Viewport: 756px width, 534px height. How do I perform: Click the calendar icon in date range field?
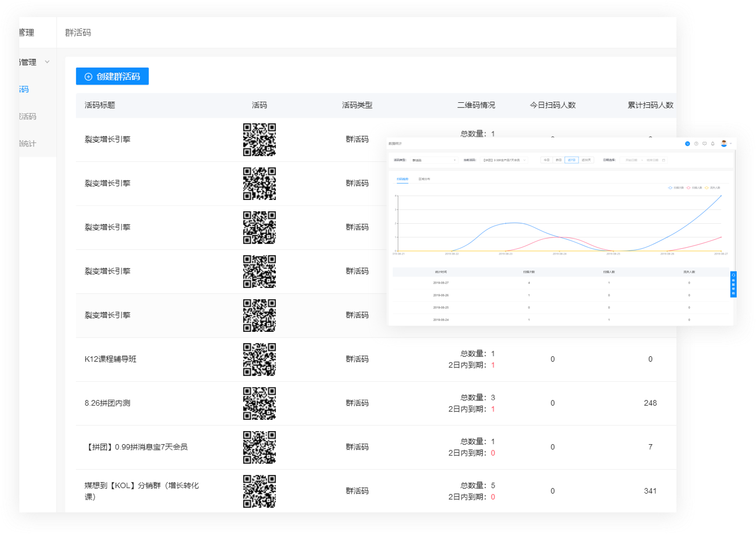[x=663, y=160]
